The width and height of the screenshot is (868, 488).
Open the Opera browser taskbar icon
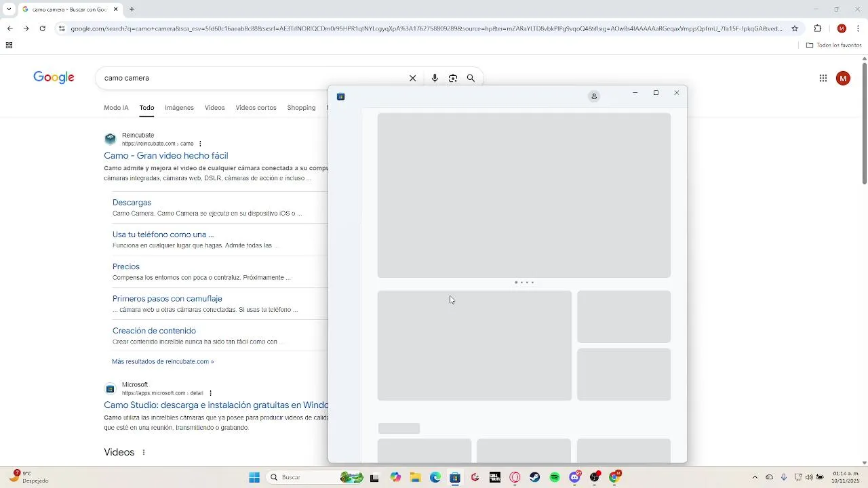(x=515, y=478)
